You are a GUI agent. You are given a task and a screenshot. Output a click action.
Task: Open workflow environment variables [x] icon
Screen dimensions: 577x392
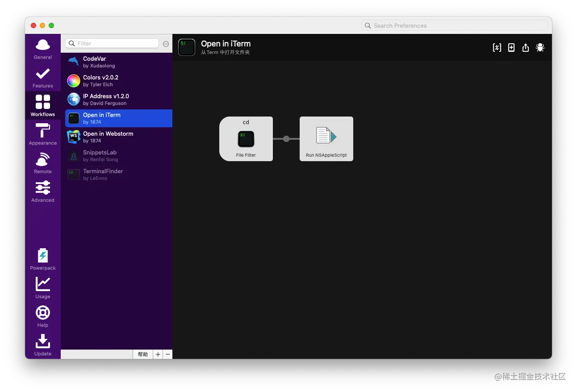point(497,47)
